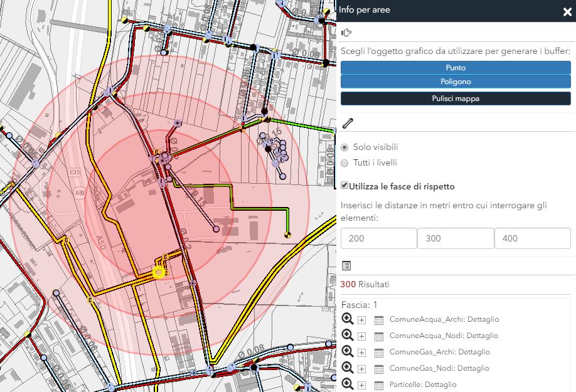Open ComuneGas_Nodi: Dettaglio
This screenshot has width=576, height=392.
439,368
